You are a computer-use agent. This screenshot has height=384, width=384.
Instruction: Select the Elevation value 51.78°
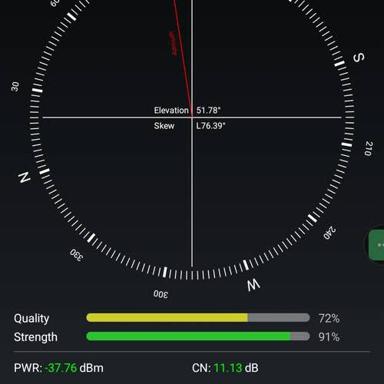click(x=208, y=110)
